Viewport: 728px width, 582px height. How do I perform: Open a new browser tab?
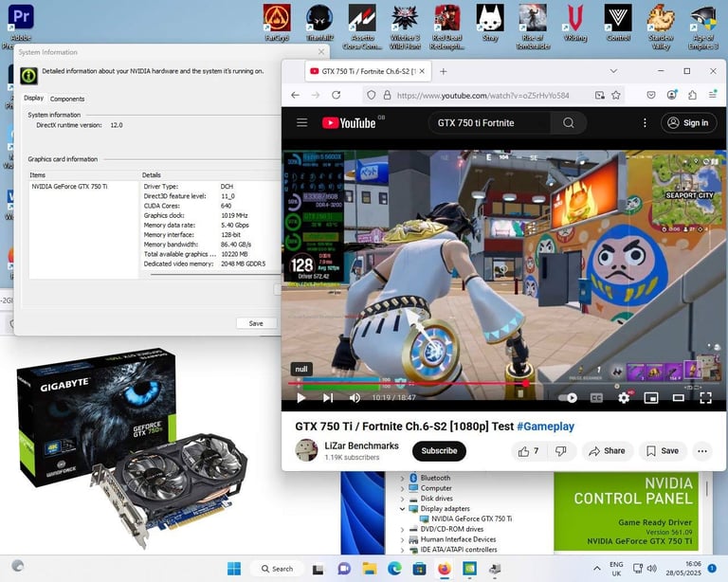click(444, 71)
